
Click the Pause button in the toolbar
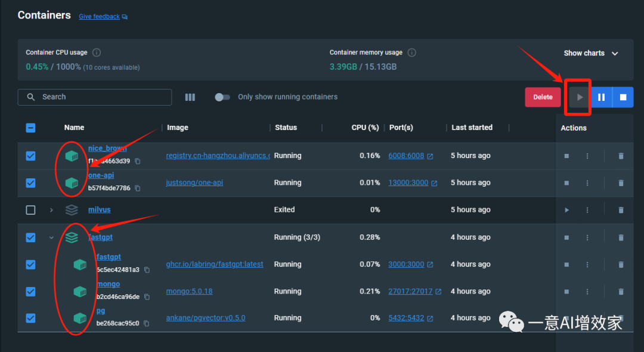coord(601,97)
